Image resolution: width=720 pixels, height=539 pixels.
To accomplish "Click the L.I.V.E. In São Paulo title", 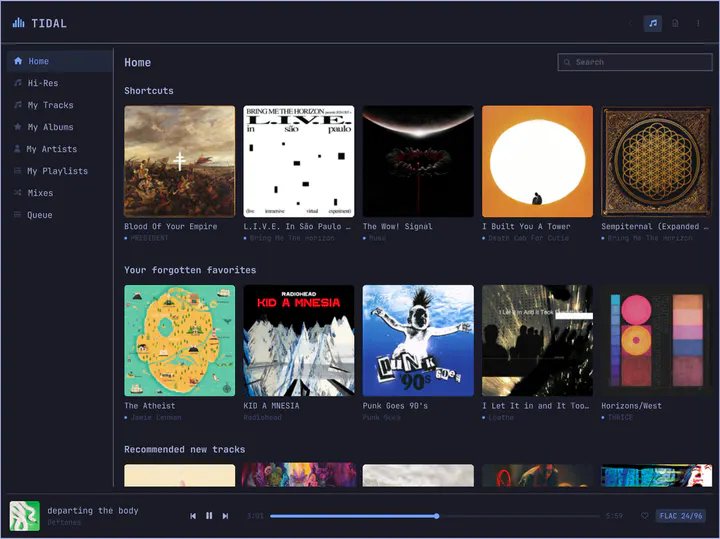I will click(297, 226).
